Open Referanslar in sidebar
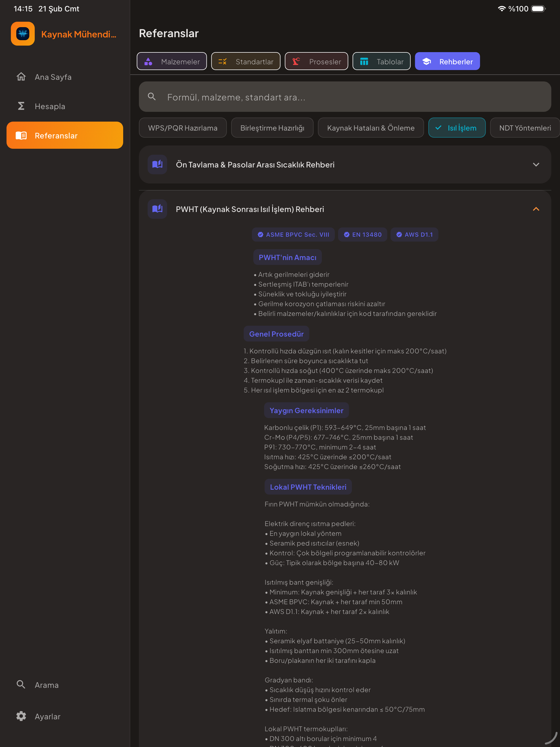 point(65,135)
